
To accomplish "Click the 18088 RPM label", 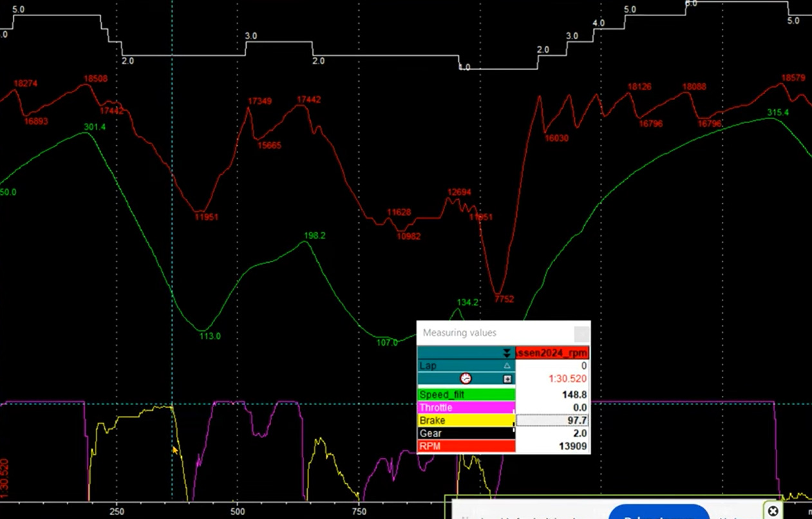I will 694,86.
